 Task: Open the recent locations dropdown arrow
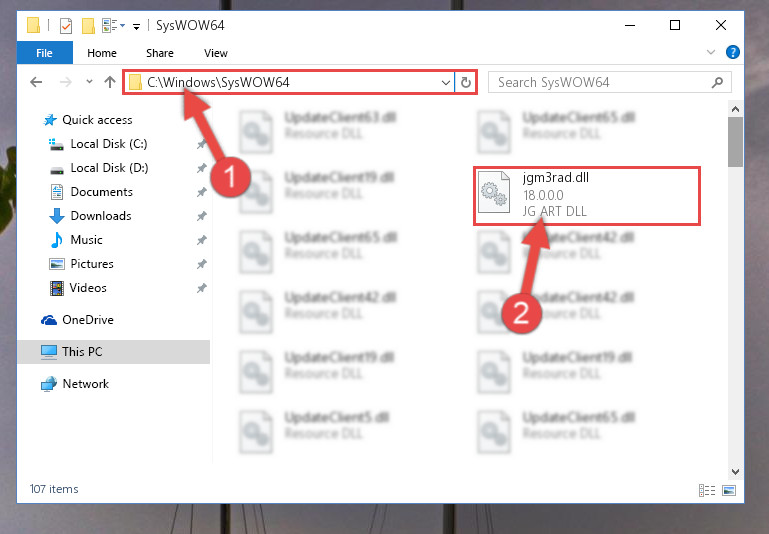tap(89, 81)
